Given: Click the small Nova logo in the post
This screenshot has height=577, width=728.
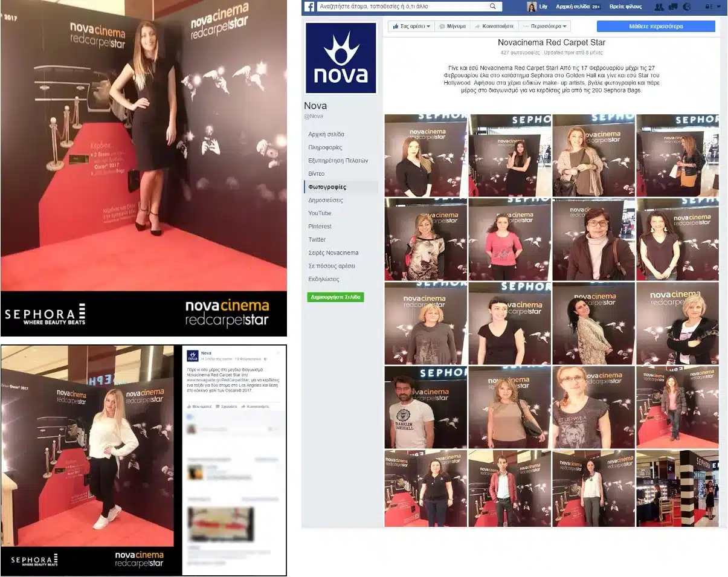Looking at the screenshot, I should (192, 356).
